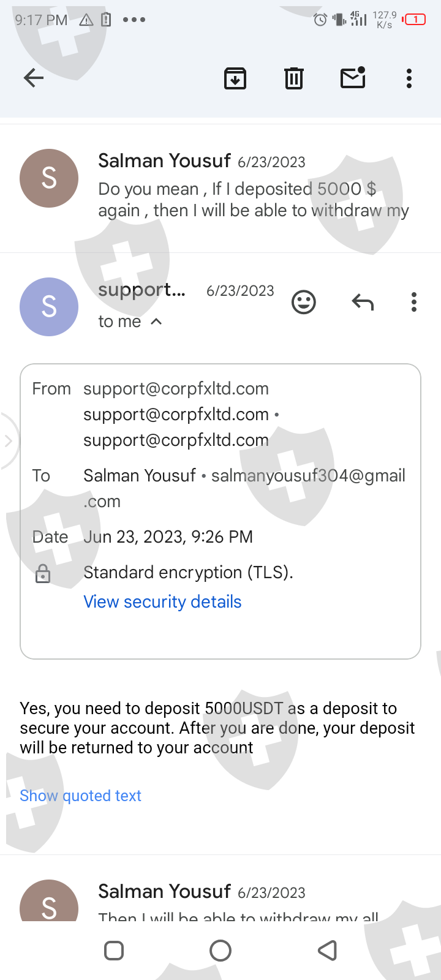Tap Salman Yousuf avatar in first message
441x980 pixels.
point(49,178)
